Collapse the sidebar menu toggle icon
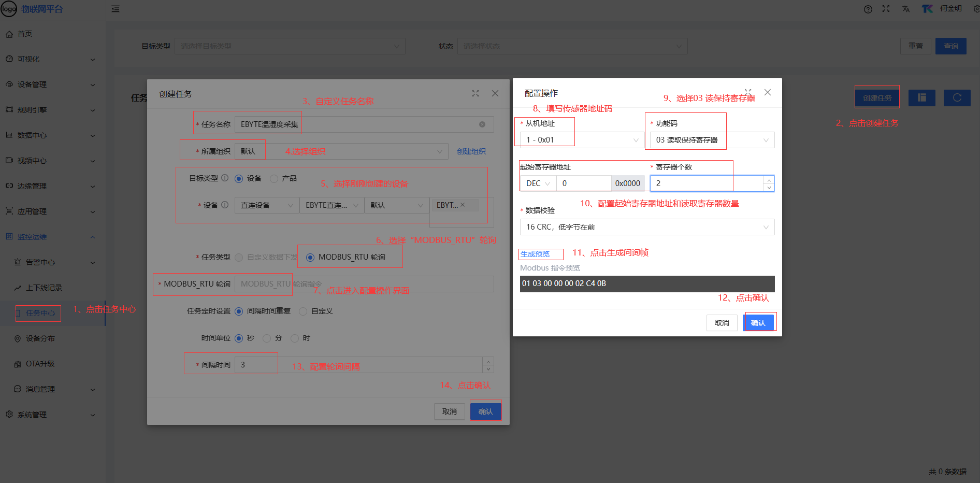The width and height of the screenshot is (980, 483). [x=116, y=9]
